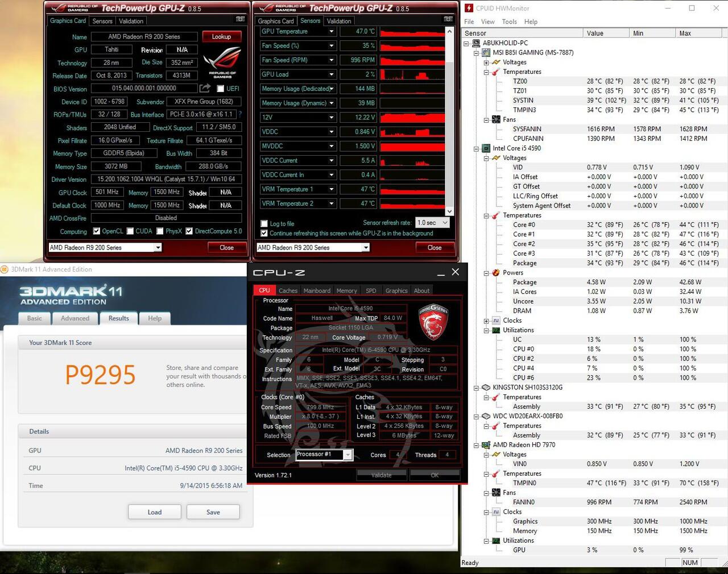Click the AMD Radeon HD 7970 card icon
The width and height of the screenshot is (728, 574).
coord(486,445)
